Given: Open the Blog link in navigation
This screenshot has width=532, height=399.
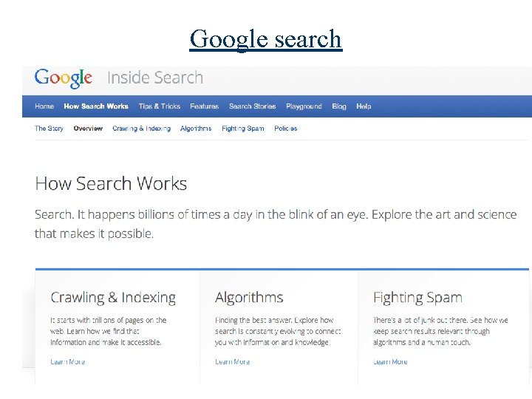Looking at the screenshot, I should tap(339, 106).
